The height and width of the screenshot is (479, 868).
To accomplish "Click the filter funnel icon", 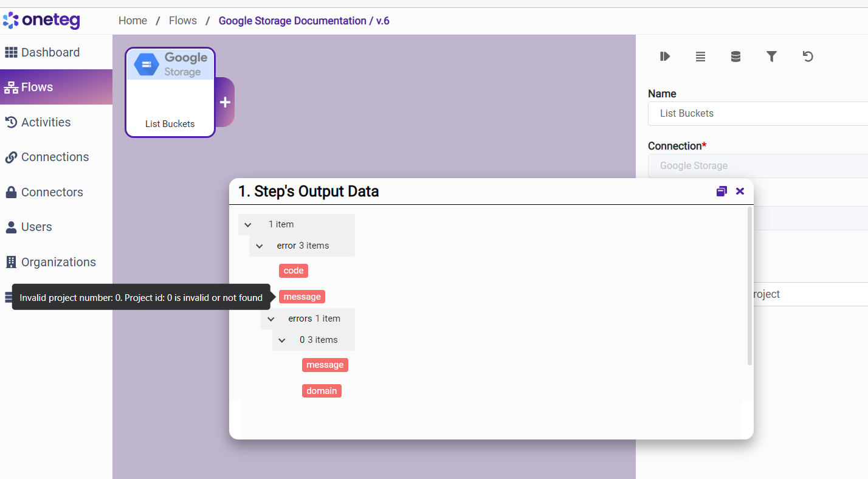I will (771, 57).
